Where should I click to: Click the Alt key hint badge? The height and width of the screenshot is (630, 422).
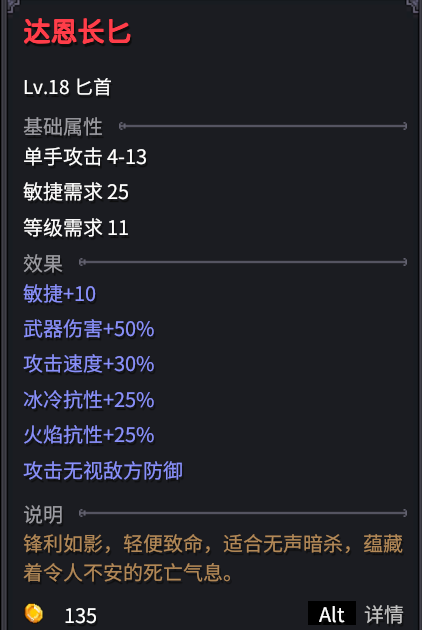pyautogui.click(x=332, y=614)
